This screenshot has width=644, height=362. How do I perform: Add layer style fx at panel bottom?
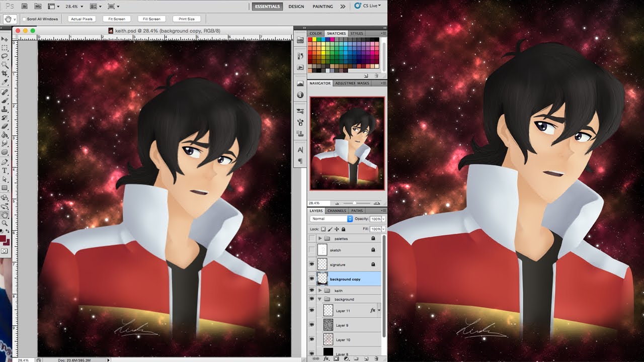point(326,358)
